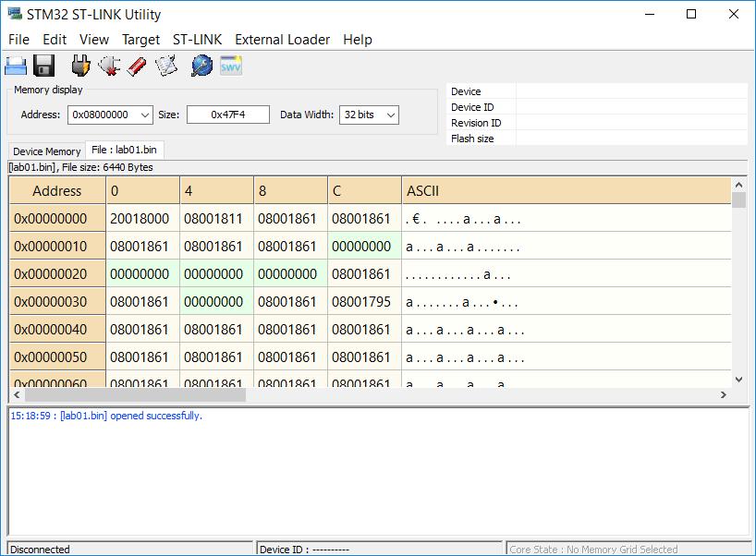Image resolution: width=756 pixels, height=556 pixels.
Task: Click the Device ID info row
Action: click(x=597, y=107)
